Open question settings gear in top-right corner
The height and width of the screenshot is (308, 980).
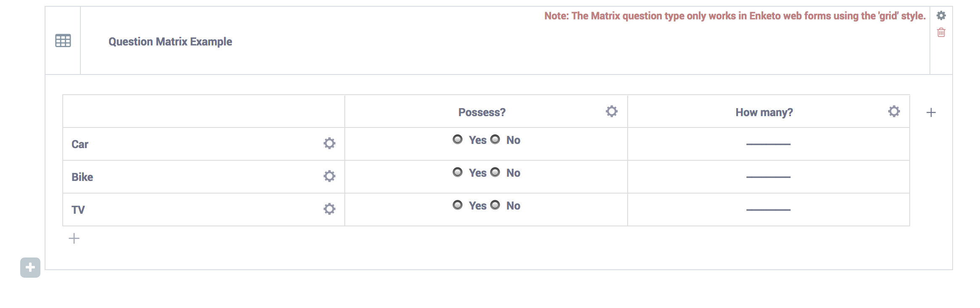click(x=941, y=16)
